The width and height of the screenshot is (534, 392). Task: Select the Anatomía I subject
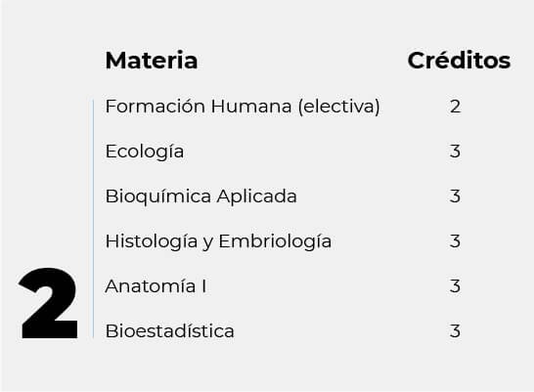click(x=156, y=286)
